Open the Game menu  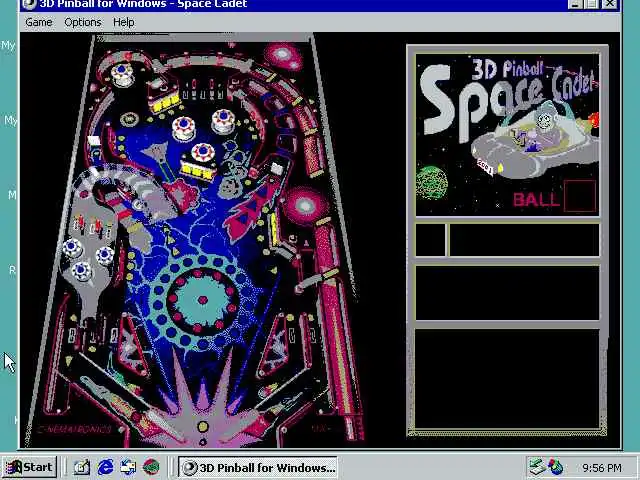point(38,22)
